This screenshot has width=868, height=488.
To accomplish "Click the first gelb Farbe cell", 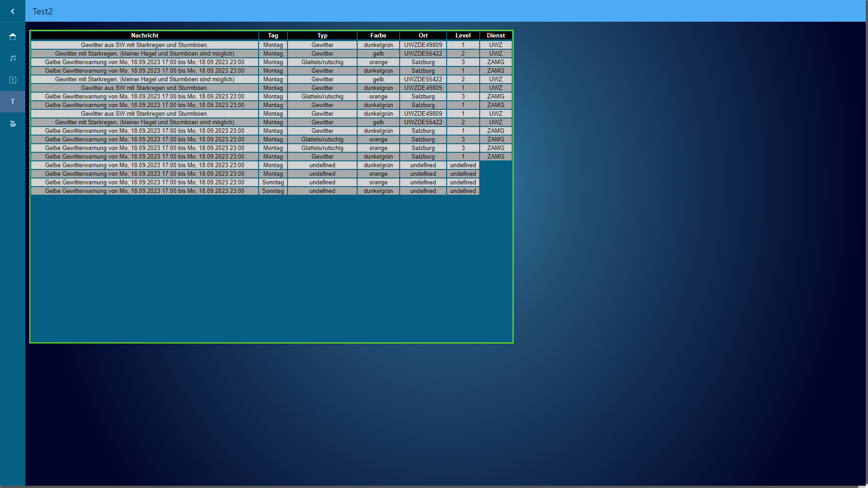I will (x=378, y=53).
